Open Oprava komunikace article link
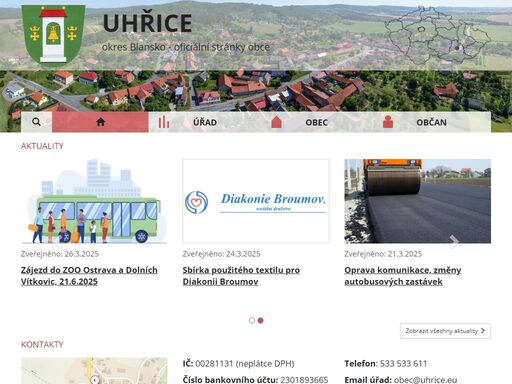 coord(403,276)
